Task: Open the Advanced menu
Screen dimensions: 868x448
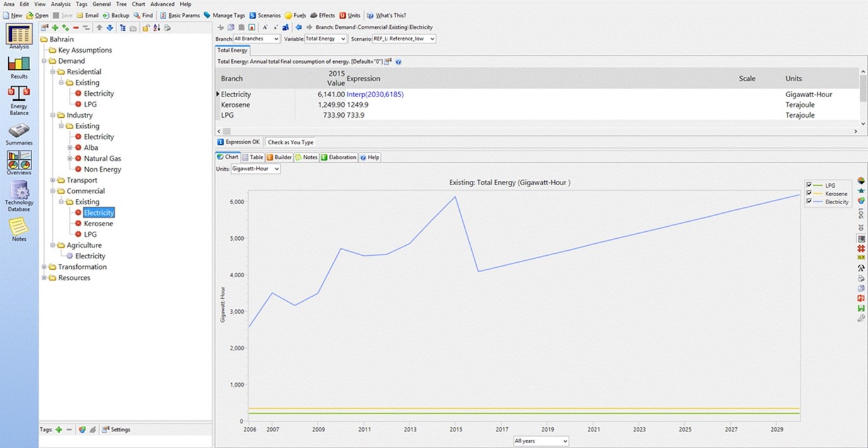Action: 163,4
